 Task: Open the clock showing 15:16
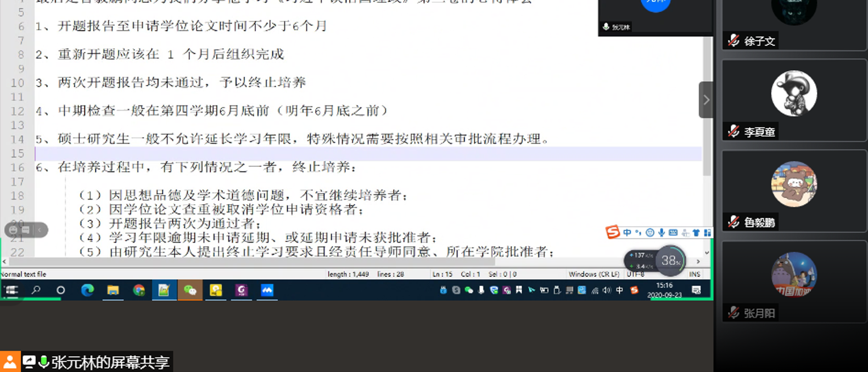click(664, 290)
